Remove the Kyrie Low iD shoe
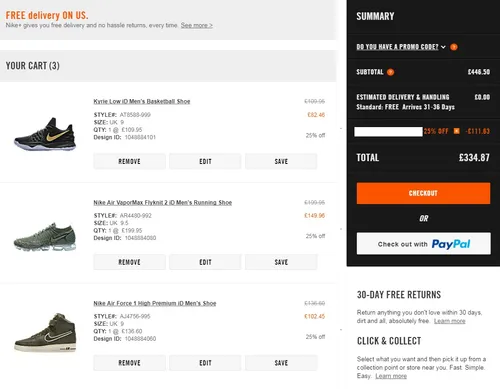The width and height of the screenshot is (500, 389). pos(129,161)
